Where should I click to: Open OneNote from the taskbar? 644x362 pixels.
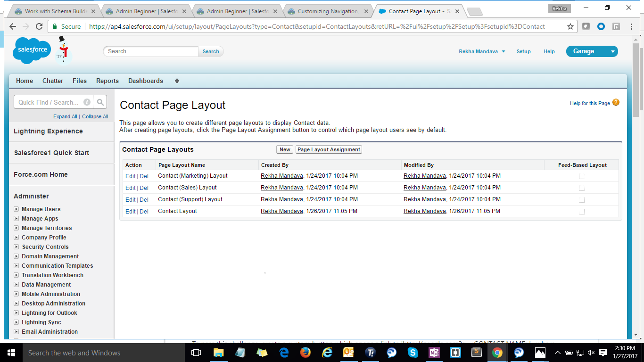click(x=434, y=353)
